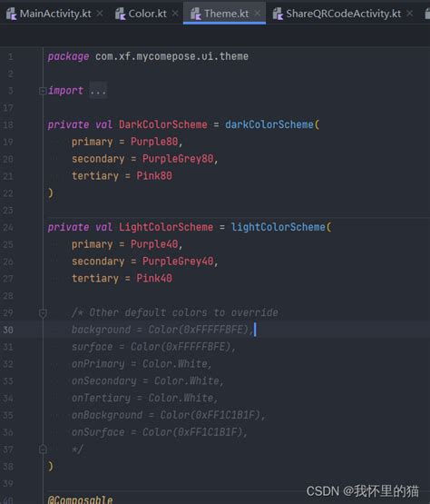The image size is (430, 504).
Task: Close the ShareQRCodeActivity.kt tab
Action: tap(409, 14)
